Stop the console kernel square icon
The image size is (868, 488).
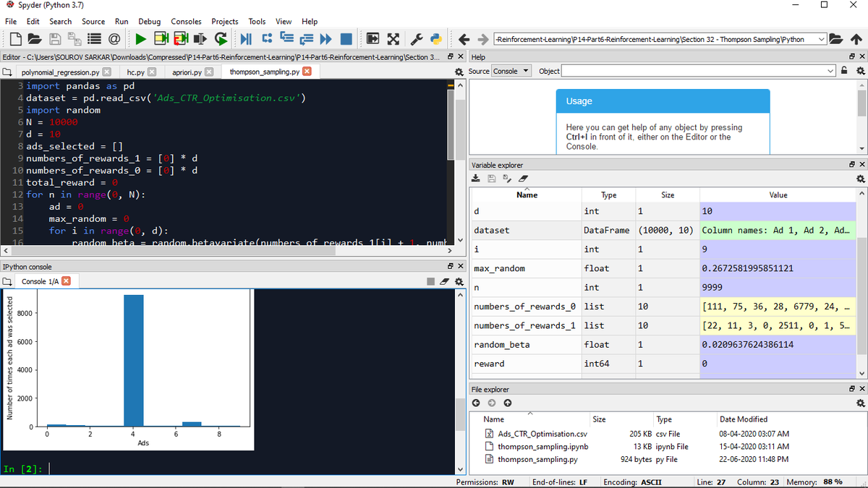tap(430, 281)
